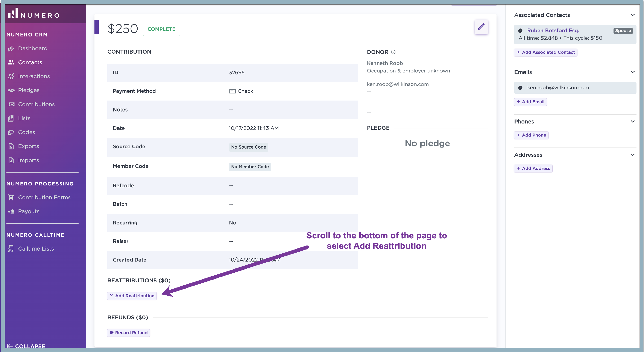Viewport: 644px width, 352px height.
Task: Click the Contribution Forms cart icon
Action: click(x=11, y=197)
